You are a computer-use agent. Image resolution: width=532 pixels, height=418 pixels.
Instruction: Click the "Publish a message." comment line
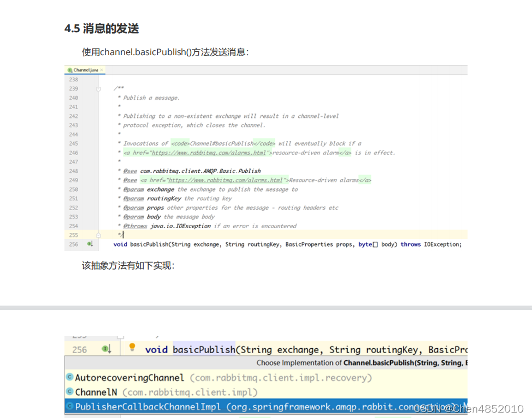pyautogui.click(x=151, y=98)
